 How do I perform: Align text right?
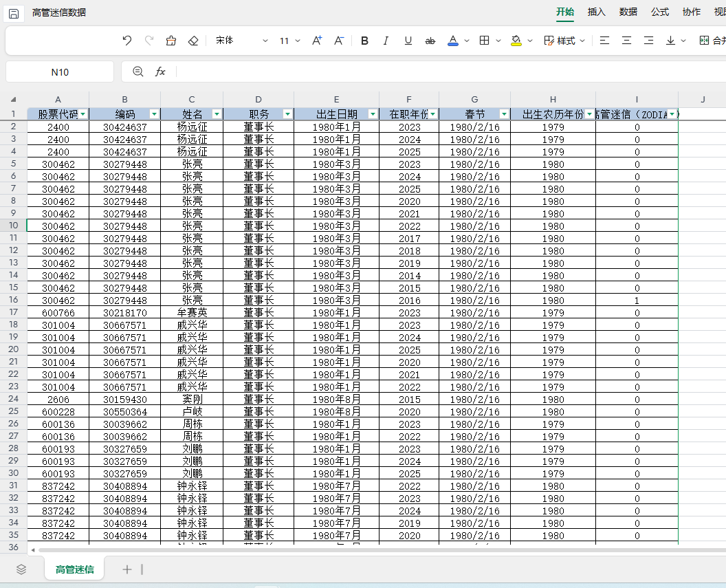649,41
